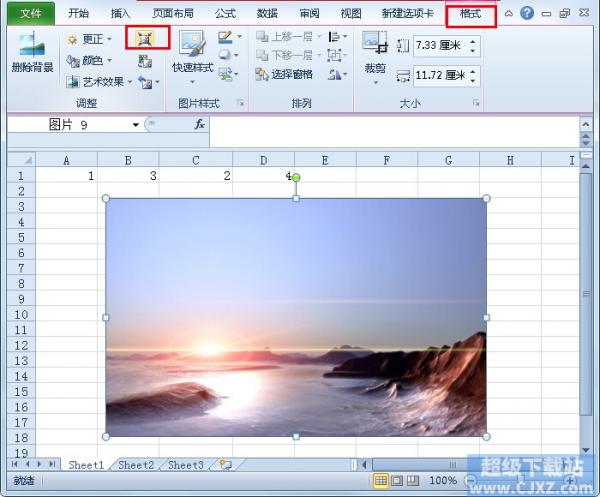
Task: Switch to the 新建选项卡 custom tab
Action: coord(408,13)
